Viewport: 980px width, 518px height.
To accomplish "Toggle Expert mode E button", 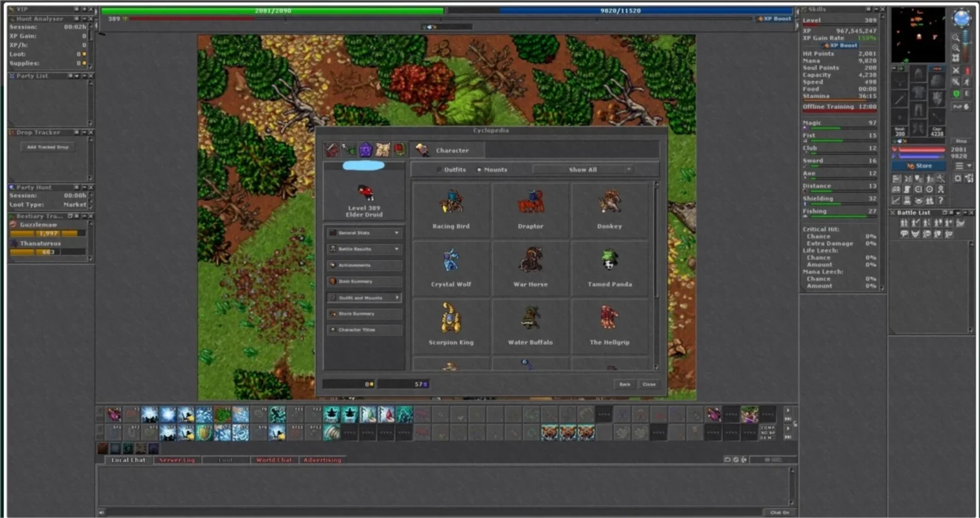I will [x=967, y=94].
